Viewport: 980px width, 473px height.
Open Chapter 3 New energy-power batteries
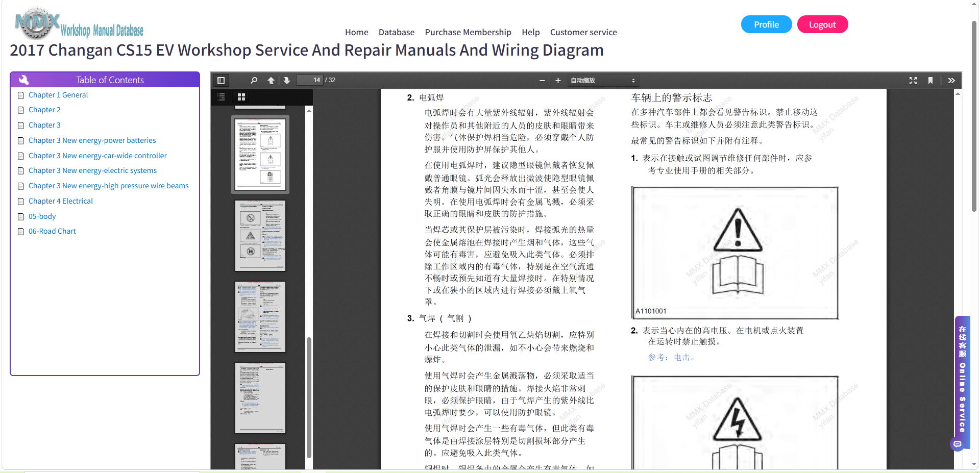click(x=92, y=140)
